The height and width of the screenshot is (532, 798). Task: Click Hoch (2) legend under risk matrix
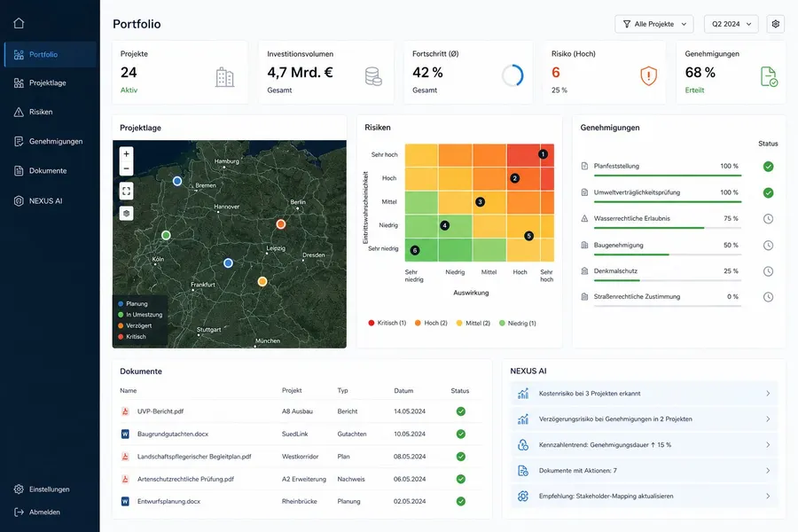click(x=431, y=324)
